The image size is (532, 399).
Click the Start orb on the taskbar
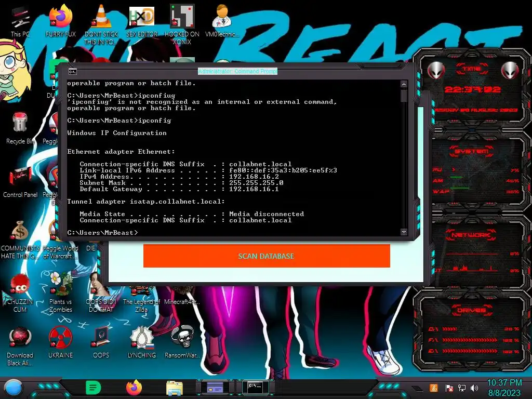coord(14,388)
